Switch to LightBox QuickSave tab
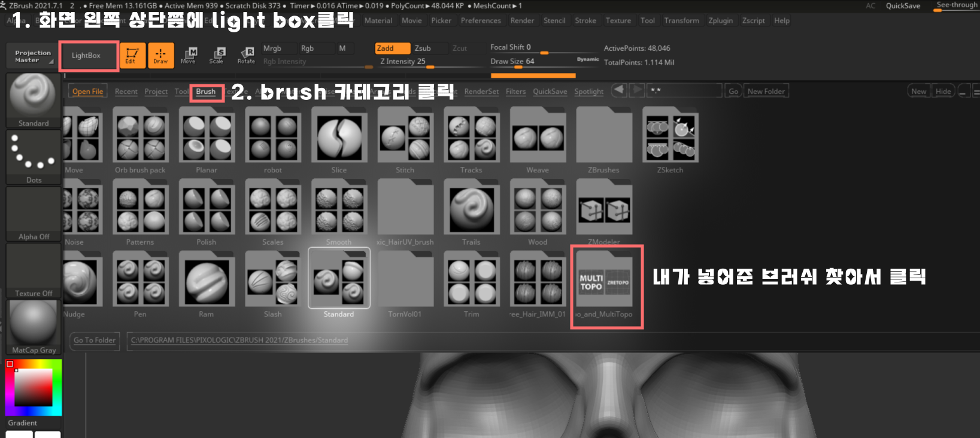Image resolution: width=980 pixels, height=438 pixels. pos(550,92)
